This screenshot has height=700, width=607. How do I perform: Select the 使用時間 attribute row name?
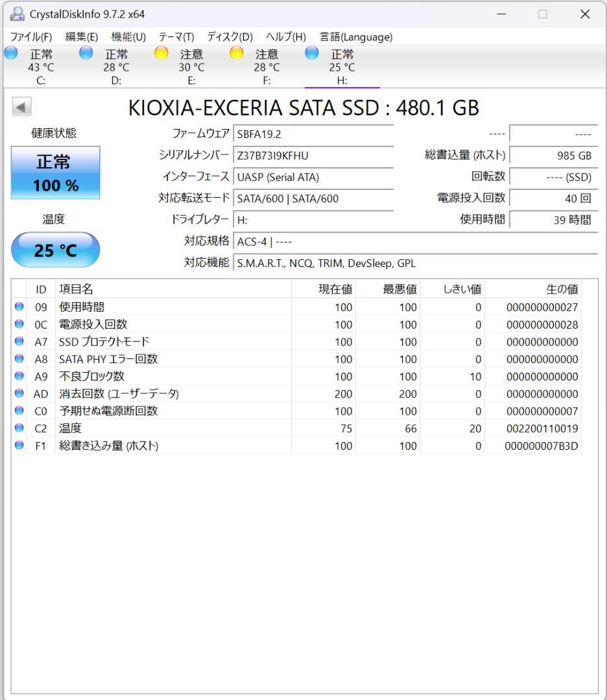(82, 307)
